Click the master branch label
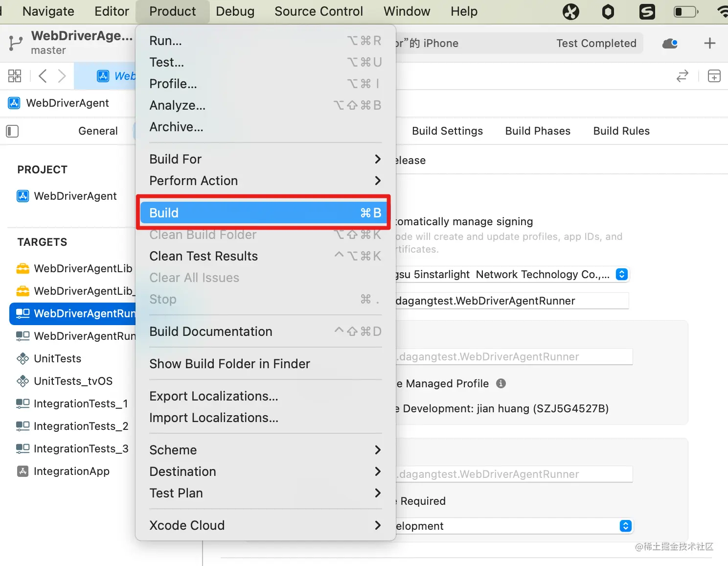The height and width of the screenshot is (566, 728). 48,50
